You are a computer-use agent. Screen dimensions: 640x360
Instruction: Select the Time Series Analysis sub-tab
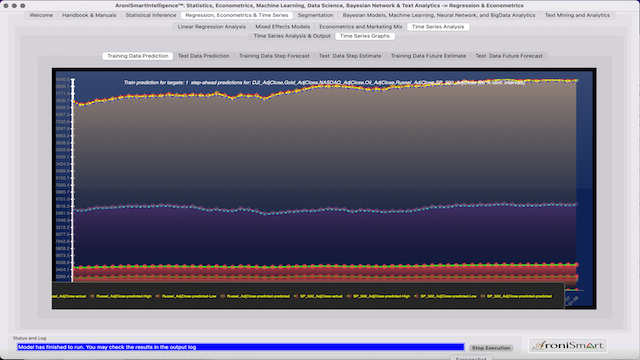[x=438, y=27]
